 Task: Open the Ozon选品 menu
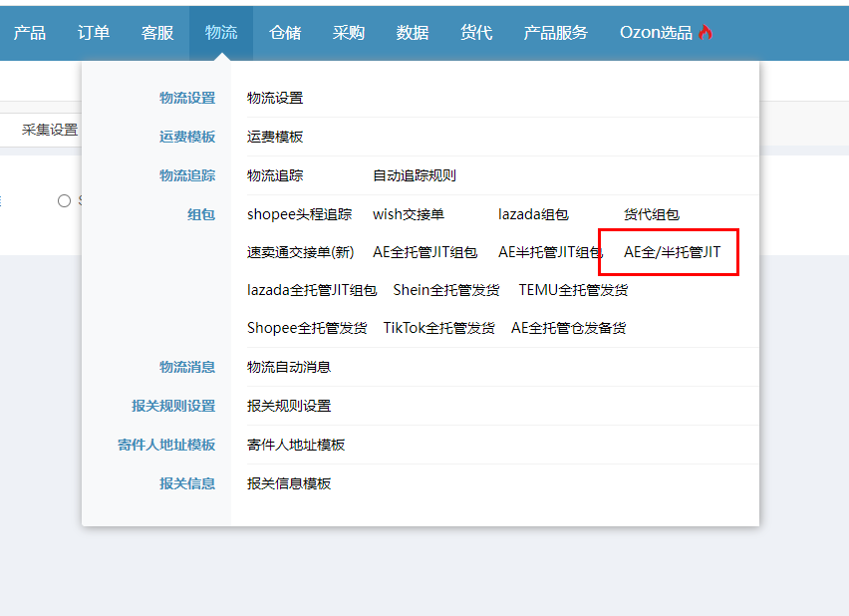point(656,33)
